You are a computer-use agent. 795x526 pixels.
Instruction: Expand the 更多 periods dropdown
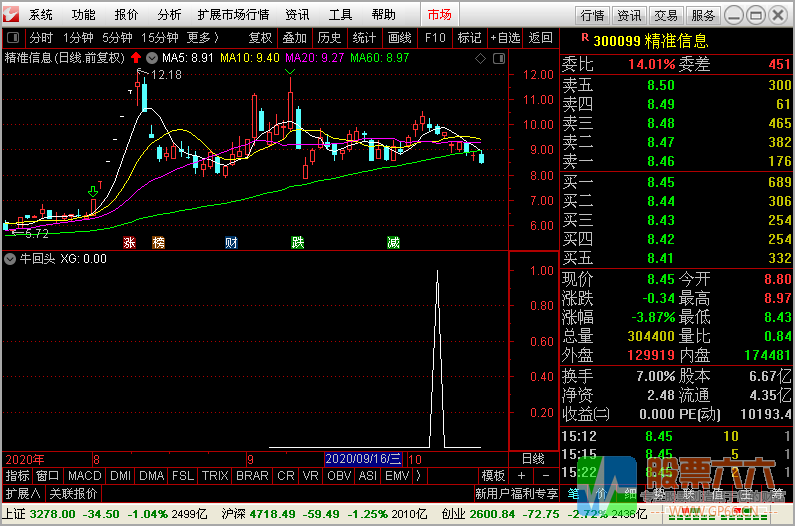[203, 38]
